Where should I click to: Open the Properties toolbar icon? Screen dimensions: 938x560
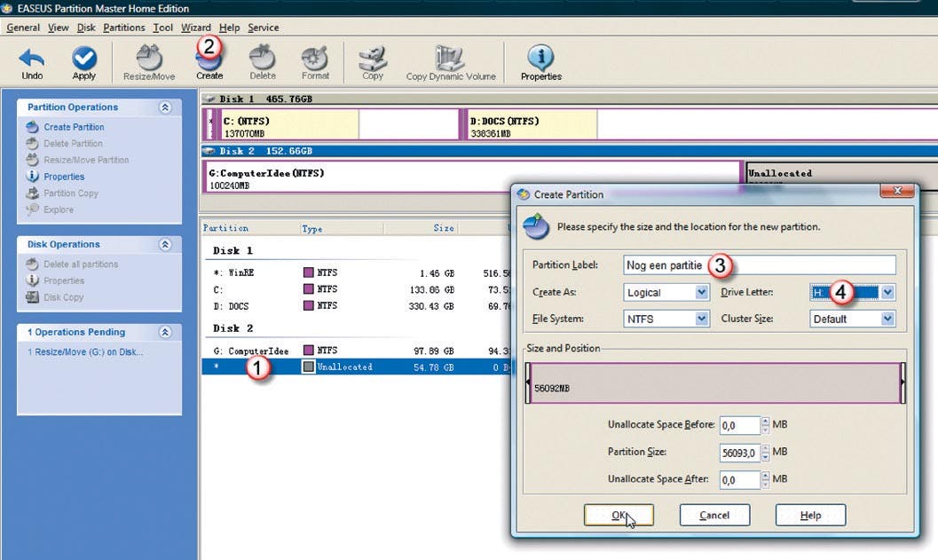540,58
